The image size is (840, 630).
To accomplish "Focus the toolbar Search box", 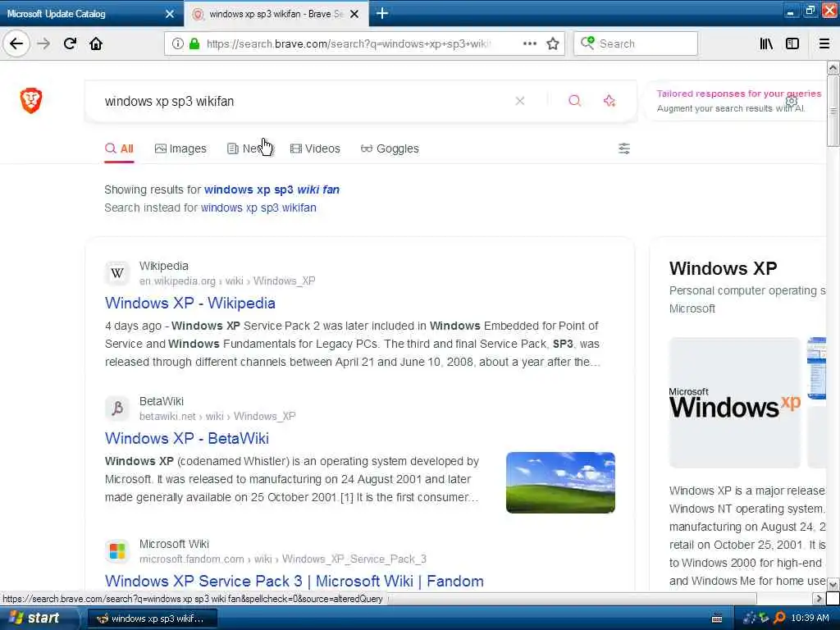I will 636,43.
